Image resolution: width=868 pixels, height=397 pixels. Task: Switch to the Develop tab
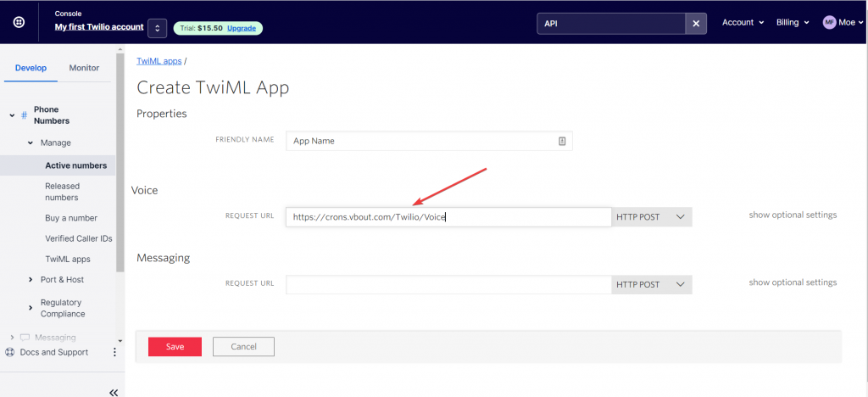[31, 68]
